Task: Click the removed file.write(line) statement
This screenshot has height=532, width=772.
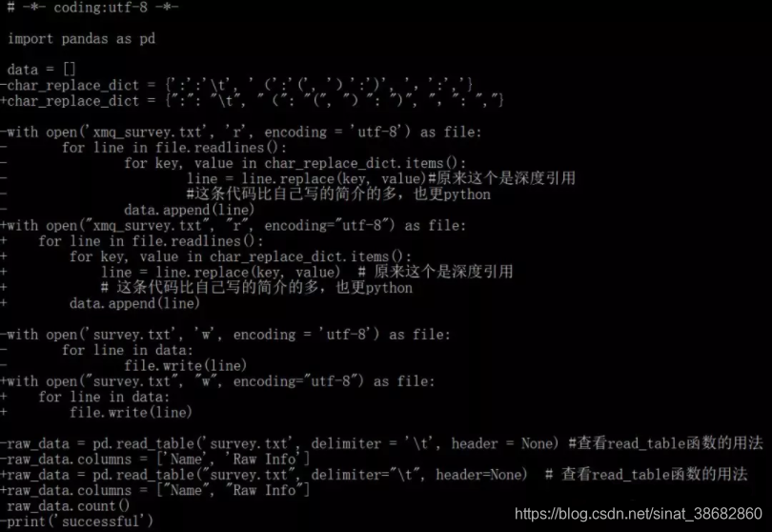Action: click(x=185, y=365)
